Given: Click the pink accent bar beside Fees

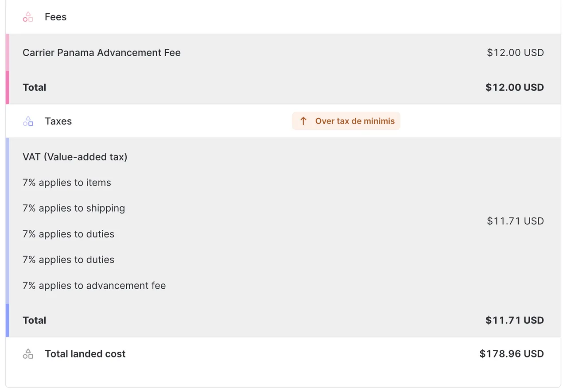Looking at the screenshot, I should (x=7, y=66).
